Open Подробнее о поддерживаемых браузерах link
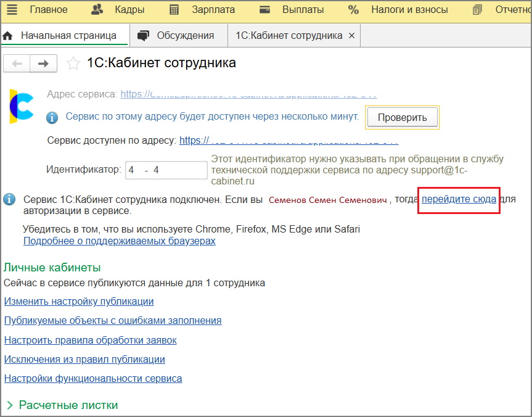This screenshot has width=532, height=417. pos(120,241)
